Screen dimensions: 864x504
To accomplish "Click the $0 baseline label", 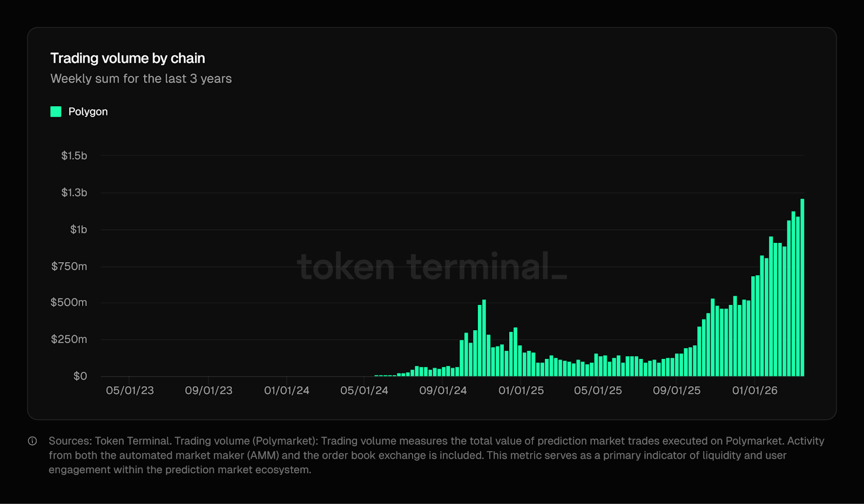I will coord(79,376).
